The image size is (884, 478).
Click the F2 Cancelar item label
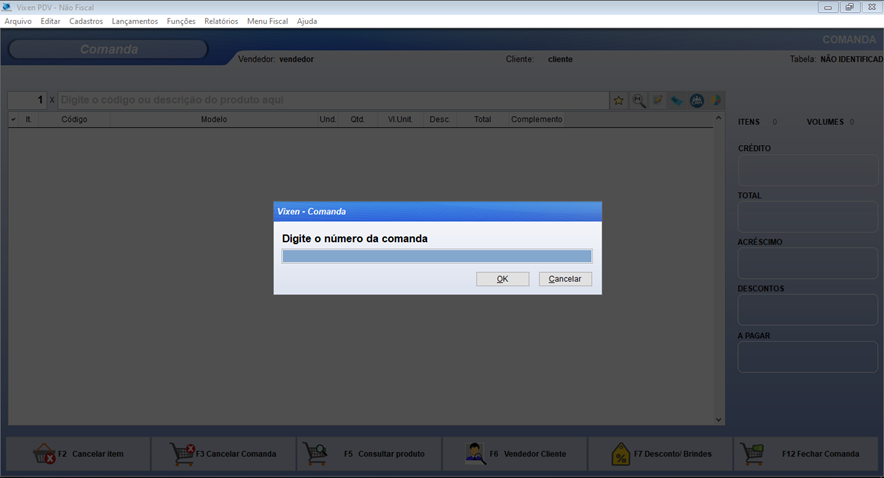[91, 454]
